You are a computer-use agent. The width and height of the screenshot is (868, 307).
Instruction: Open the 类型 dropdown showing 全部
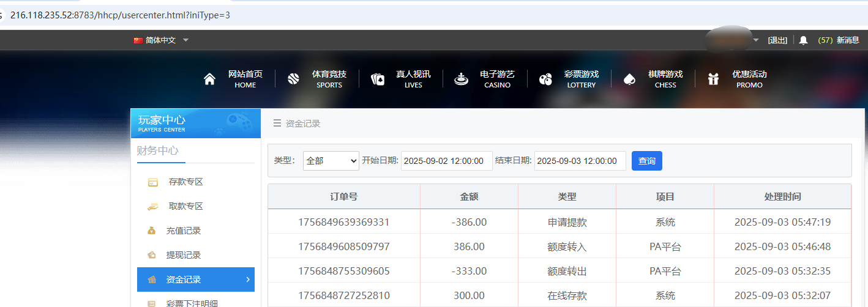pyautogui.click(x=331, y=161)
